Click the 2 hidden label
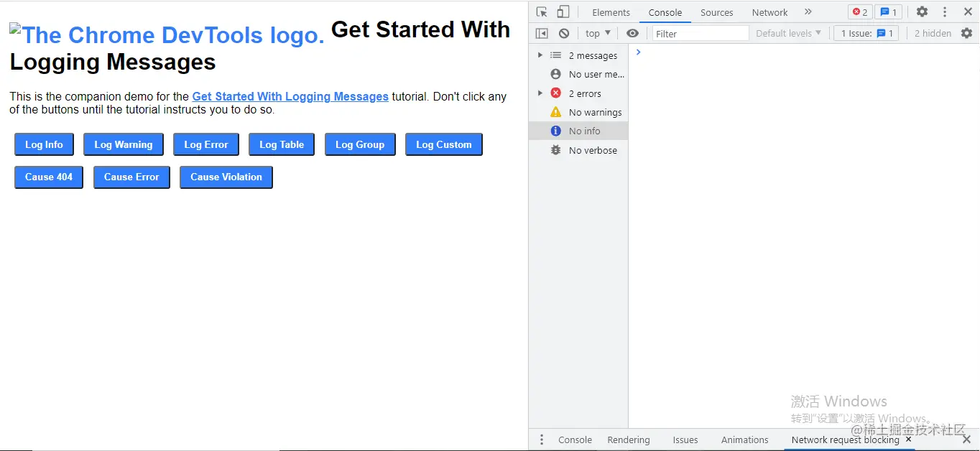980x451 pixels. (x=933, y=33)
